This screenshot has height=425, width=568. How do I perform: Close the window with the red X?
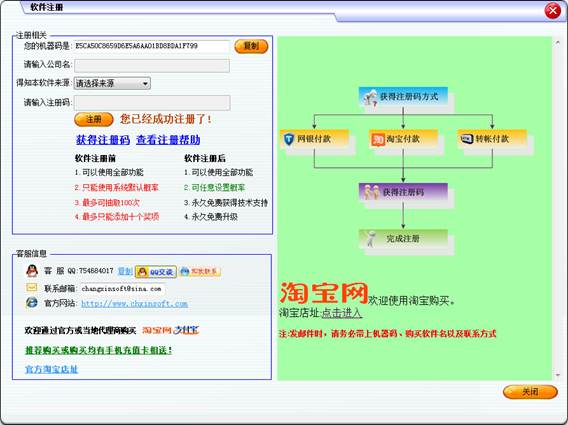[x=553, y=11]
